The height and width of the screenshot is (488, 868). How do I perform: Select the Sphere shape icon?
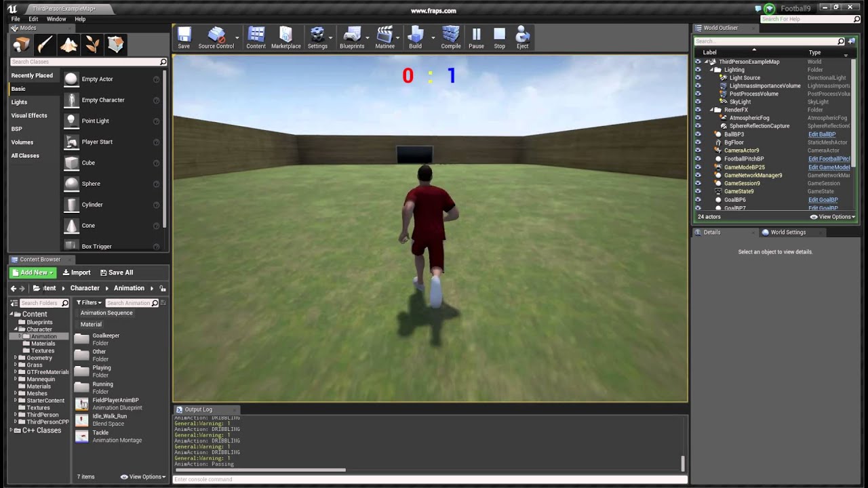point(71,184)
